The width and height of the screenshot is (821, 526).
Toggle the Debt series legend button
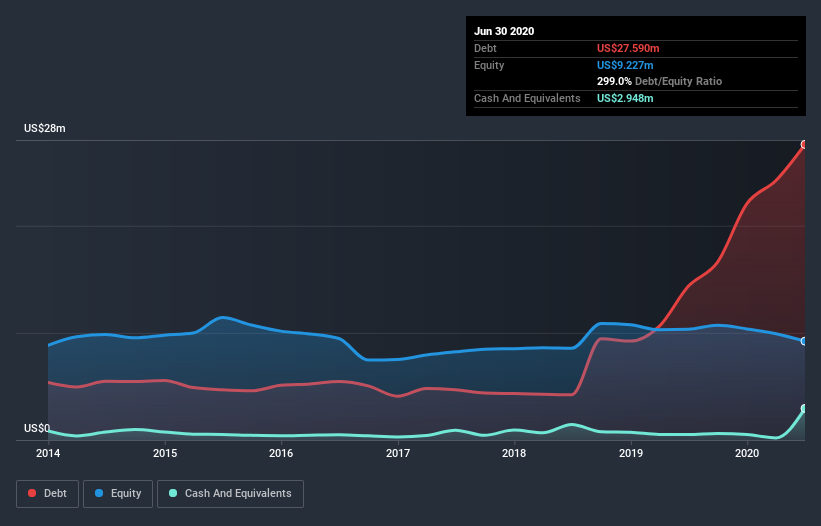[x=47, y=494]
